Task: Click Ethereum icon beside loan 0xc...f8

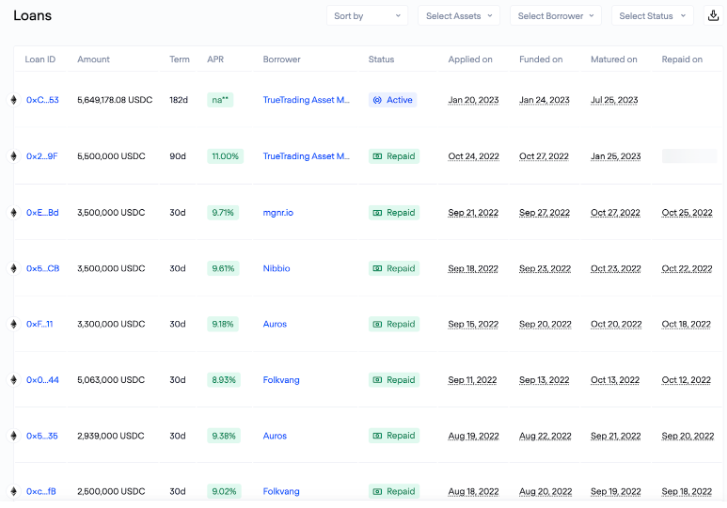Action: click(13, 491)
